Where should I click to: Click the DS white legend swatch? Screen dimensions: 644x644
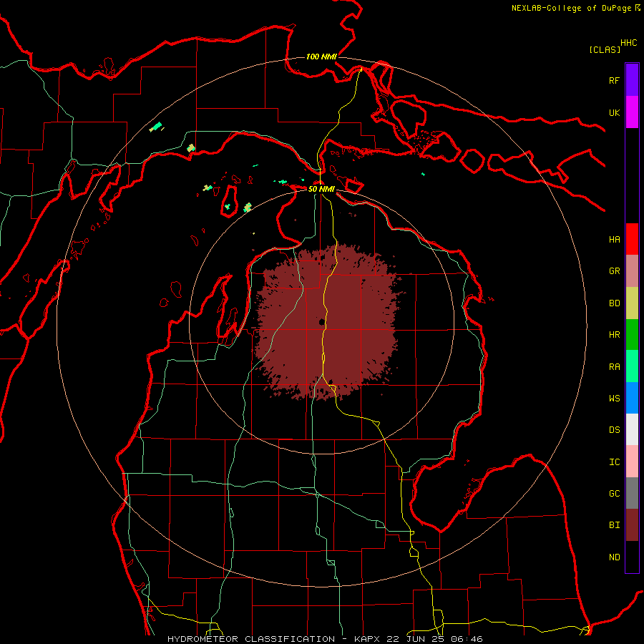(x=632, y=429)
